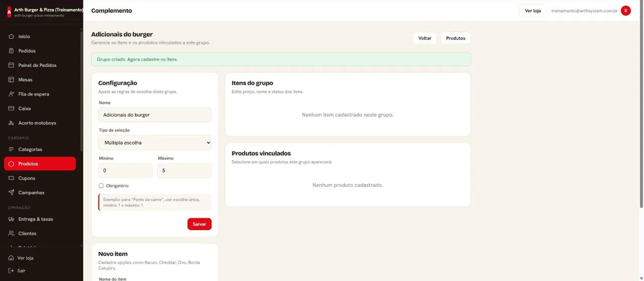Open Mesas via the table icon
The height and width of the screenshot is (281, 644).
(11, 79)
